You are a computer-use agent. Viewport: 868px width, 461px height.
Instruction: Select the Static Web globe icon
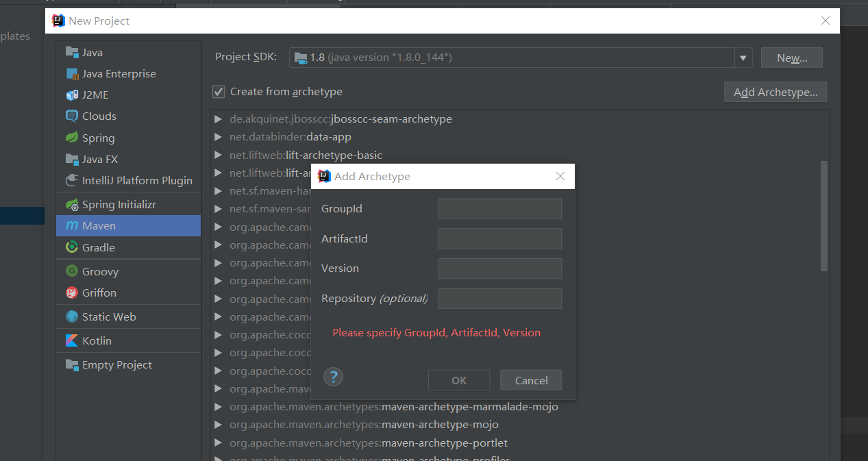[72, 316]
